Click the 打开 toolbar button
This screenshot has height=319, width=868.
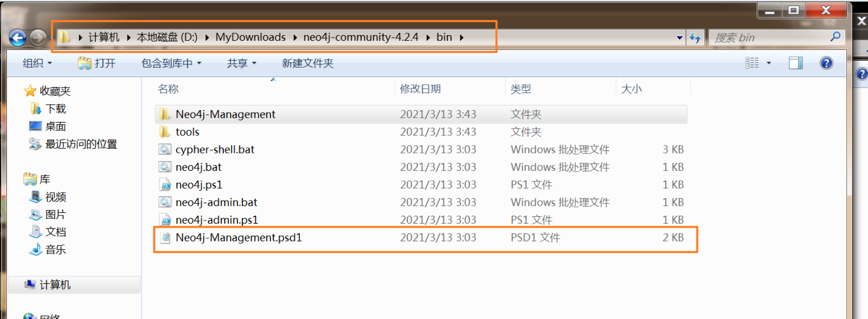[x=97, y=63]
